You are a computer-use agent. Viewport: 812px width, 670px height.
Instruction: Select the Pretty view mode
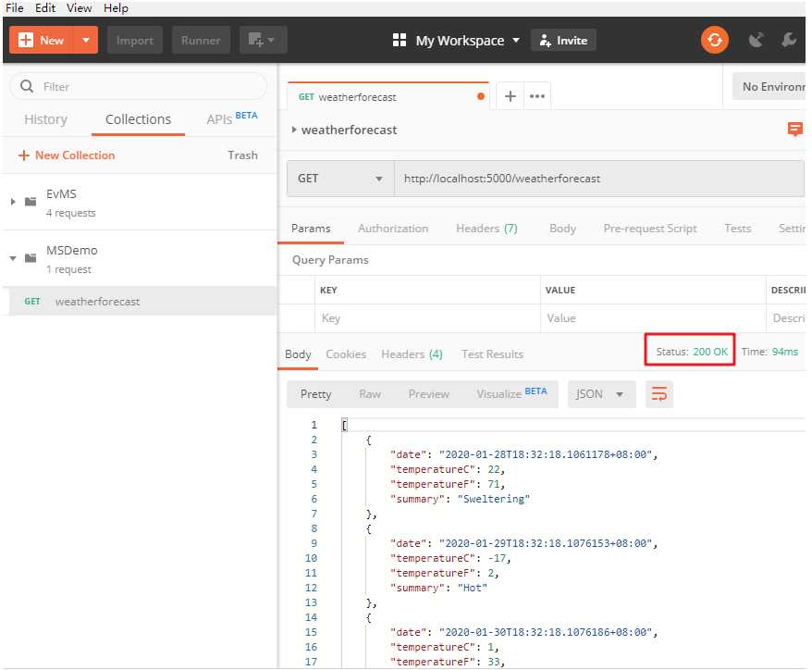pos(315,394)
